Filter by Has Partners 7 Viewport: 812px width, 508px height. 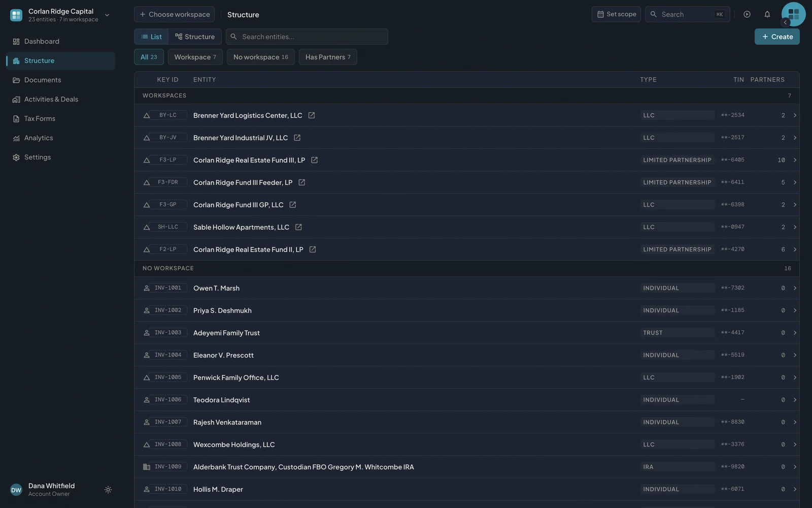(328, 57)
